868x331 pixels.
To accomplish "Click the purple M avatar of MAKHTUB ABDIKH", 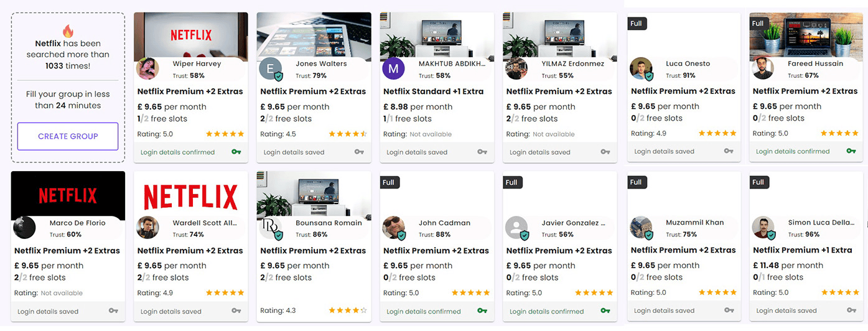I will [393, 68].
